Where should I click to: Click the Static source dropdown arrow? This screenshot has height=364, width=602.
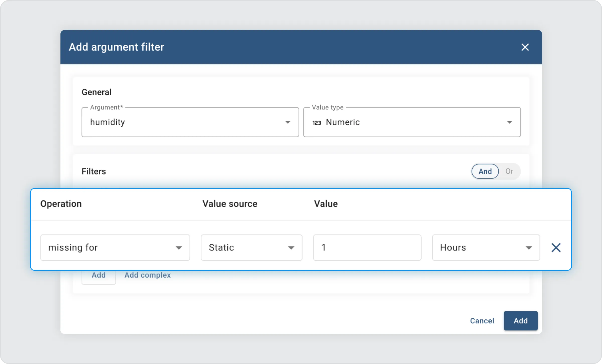pyautogui.click(x=291, y=248)
